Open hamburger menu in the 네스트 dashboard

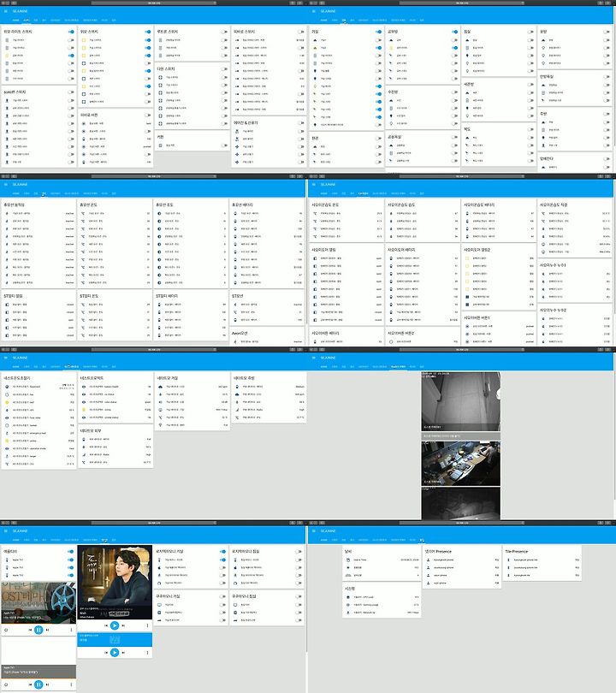[x=6, y=358]
